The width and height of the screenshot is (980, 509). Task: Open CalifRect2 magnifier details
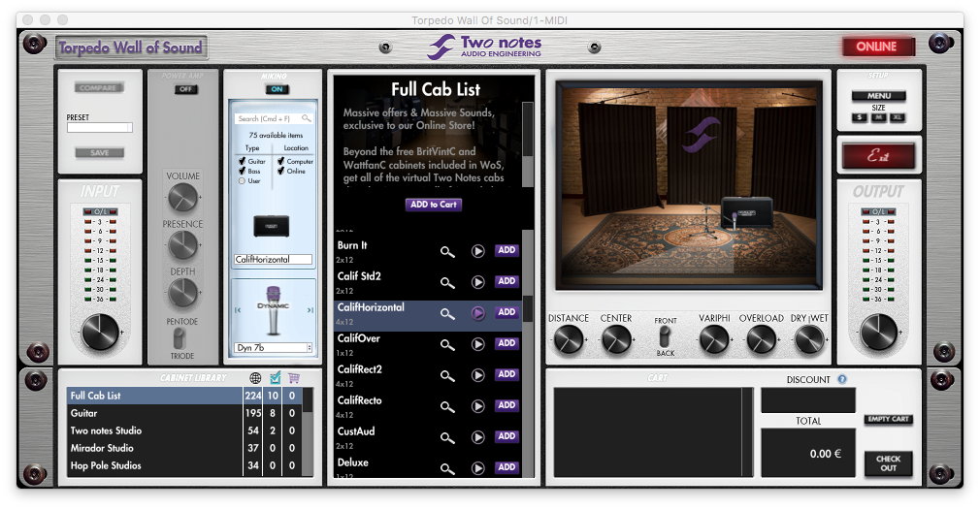click(x=447, y=376)
